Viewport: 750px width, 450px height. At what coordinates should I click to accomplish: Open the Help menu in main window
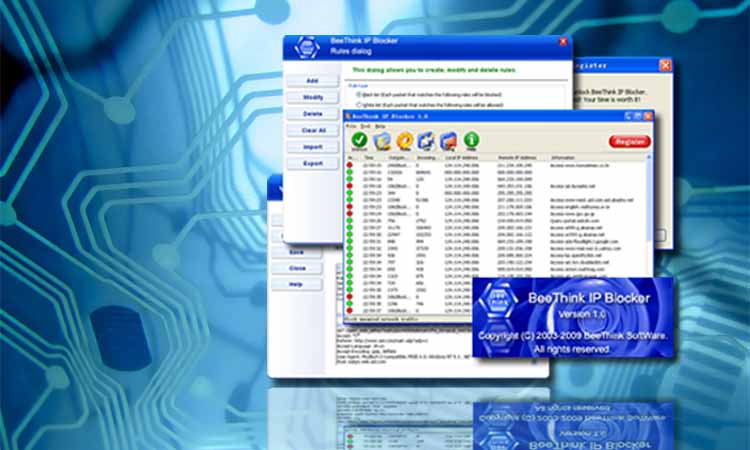pos(380,126)
